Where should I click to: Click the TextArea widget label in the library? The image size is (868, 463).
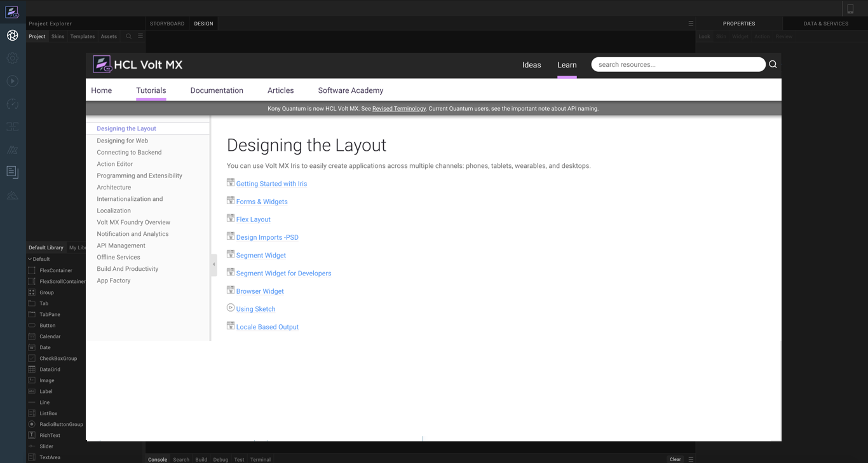tap(50, 457)
